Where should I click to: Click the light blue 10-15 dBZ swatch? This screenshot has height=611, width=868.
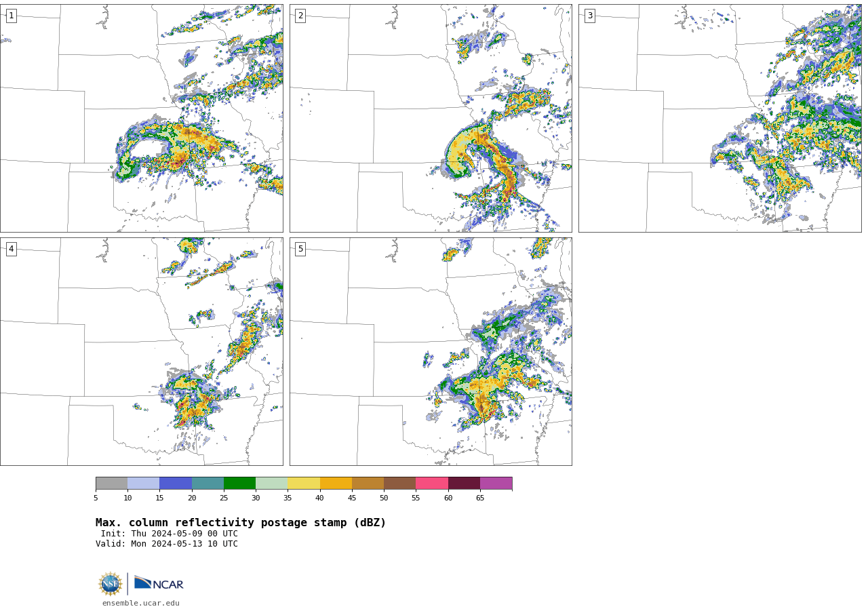(x=144, y=484)
